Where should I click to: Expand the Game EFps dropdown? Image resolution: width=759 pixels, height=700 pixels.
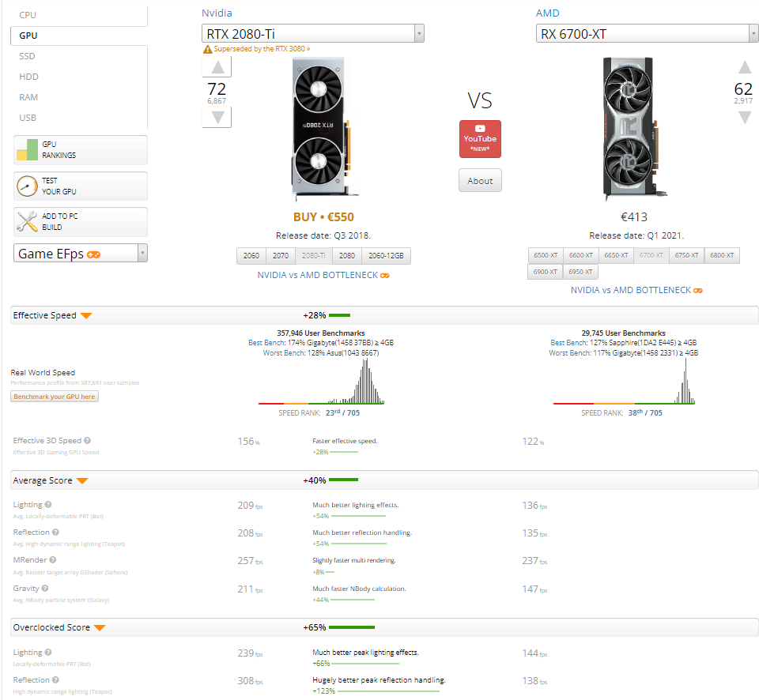(x=81, y=253)
